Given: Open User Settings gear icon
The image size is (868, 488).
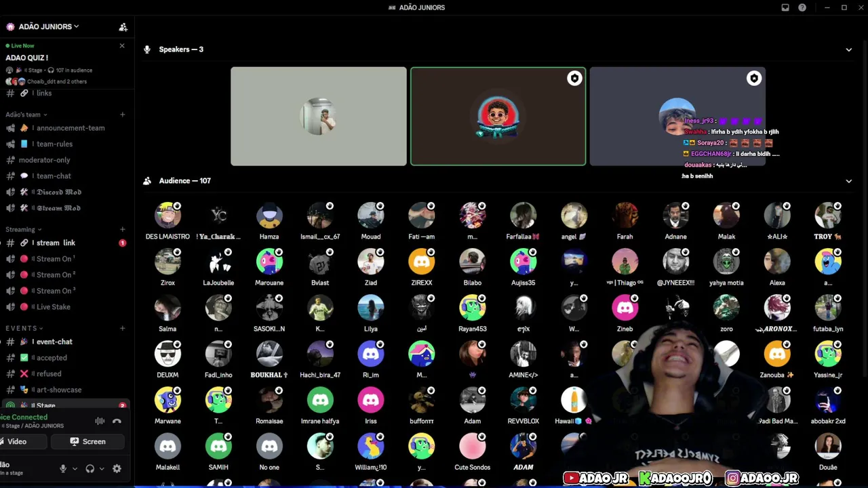Looking at the screenshot, I should coord(117,468).
